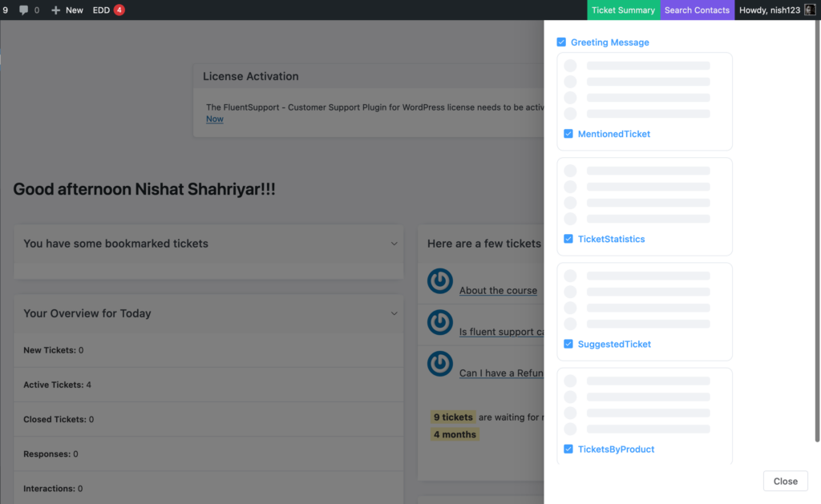Image resolution: width=821 pixels, height=504 pixels.
Task: Click the 9 tickets highlighted badge
Action: tap(453, 417)
